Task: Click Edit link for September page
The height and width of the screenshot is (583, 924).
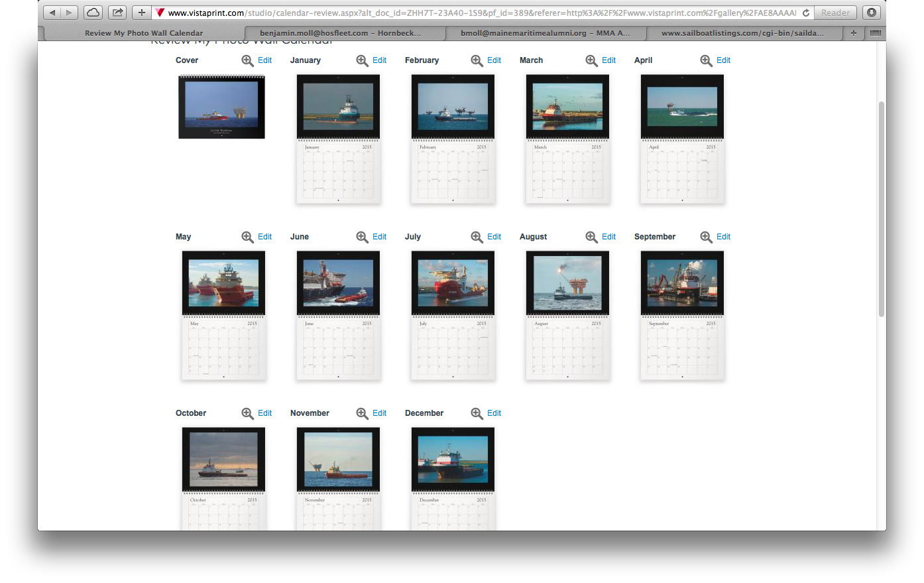Action: 723,237
